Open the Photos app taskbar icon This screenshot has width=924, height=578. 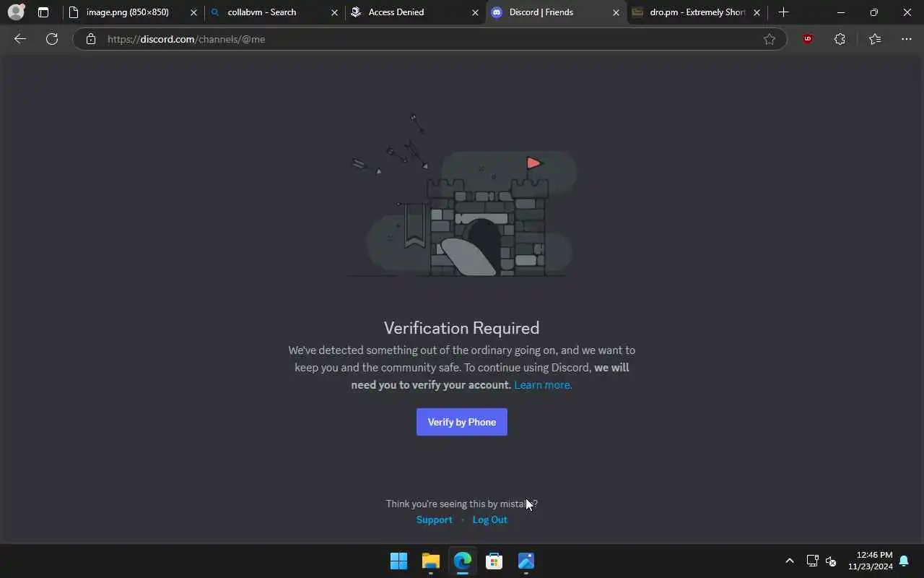pos(526,561)
